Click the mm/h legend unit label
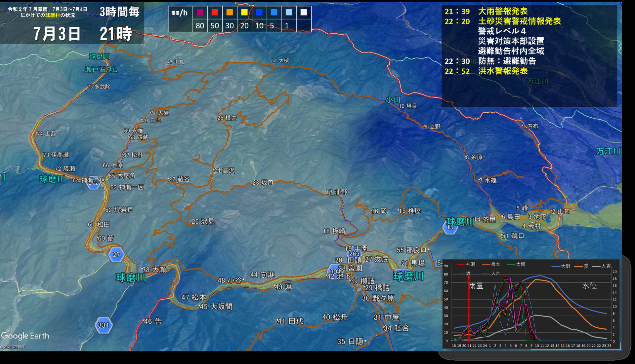 click(x=180, y=13)
